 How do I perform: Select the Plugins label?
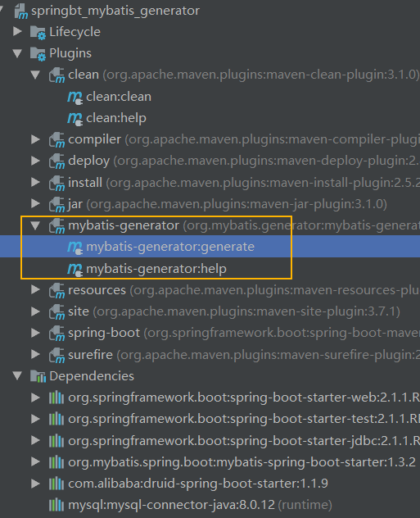click(x=70, y=53)
